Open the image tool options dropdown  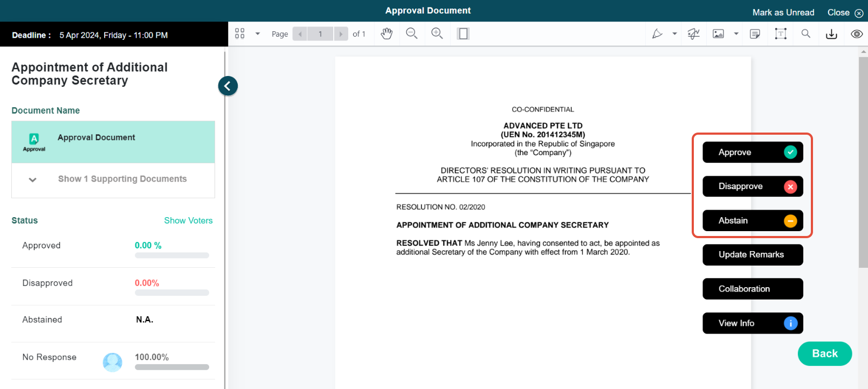(736, 34)
